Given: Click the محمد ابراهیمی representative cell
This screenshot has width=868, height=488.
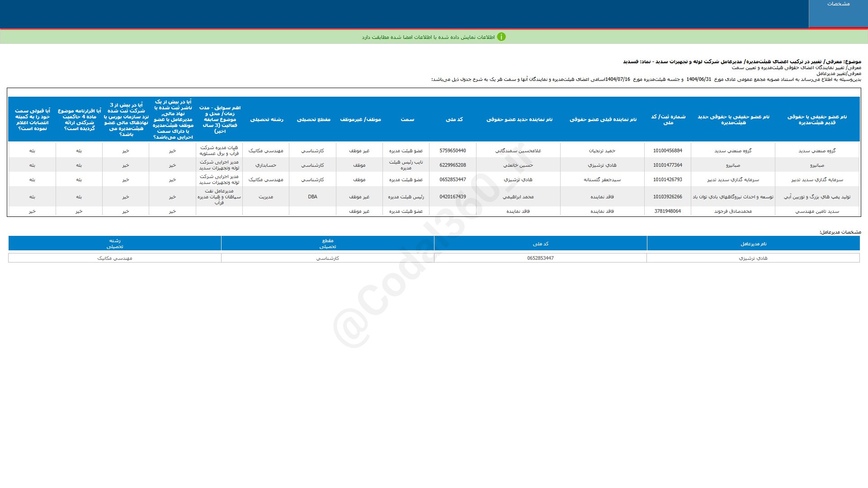Looking at the screenshot, I should tap(519, 197).
